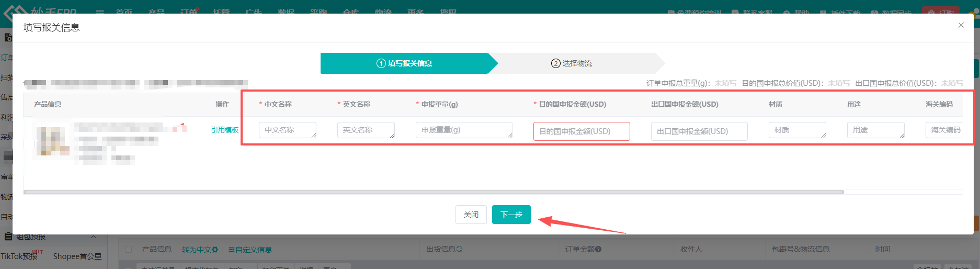The width and height of the screenshot is (980, 269).
Task: Click the 出口国申报金额(USD) column header
Action: tap(685, 104)
